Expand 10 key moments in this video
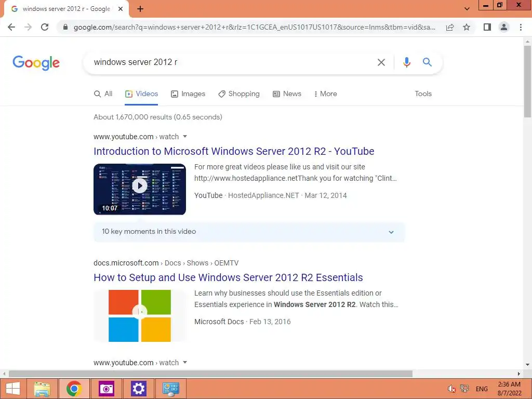 pyautogui.click(x=249, y=232)
